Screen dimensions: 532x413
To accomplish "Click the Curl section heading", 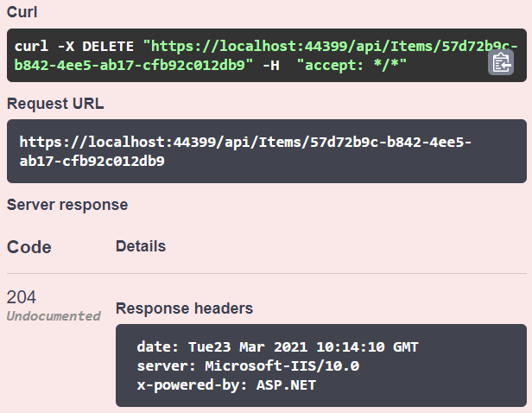I will [x=22, y=14].
